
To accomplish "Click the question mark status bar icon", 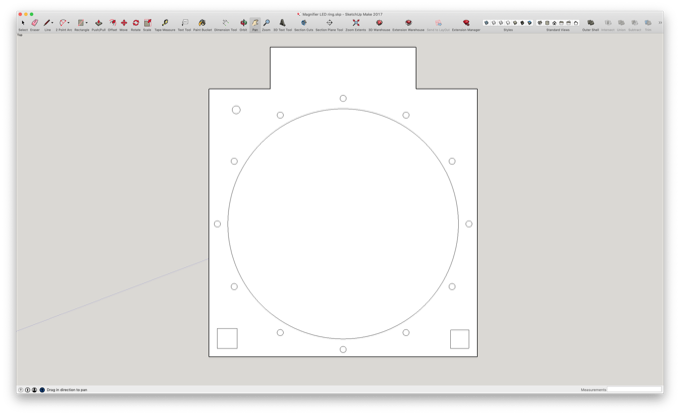I will [20, 390].
